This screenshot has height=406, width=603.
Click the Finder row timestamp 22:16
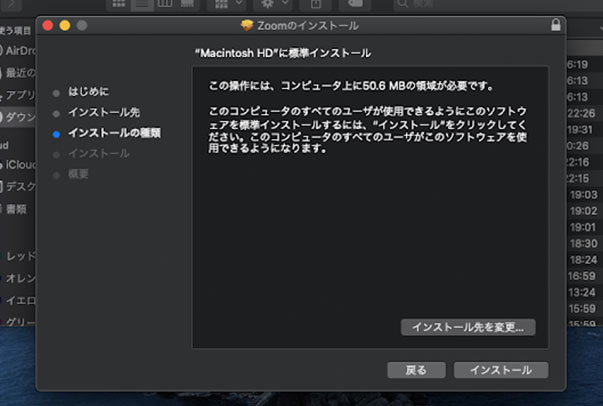click(x=578, y=162)
